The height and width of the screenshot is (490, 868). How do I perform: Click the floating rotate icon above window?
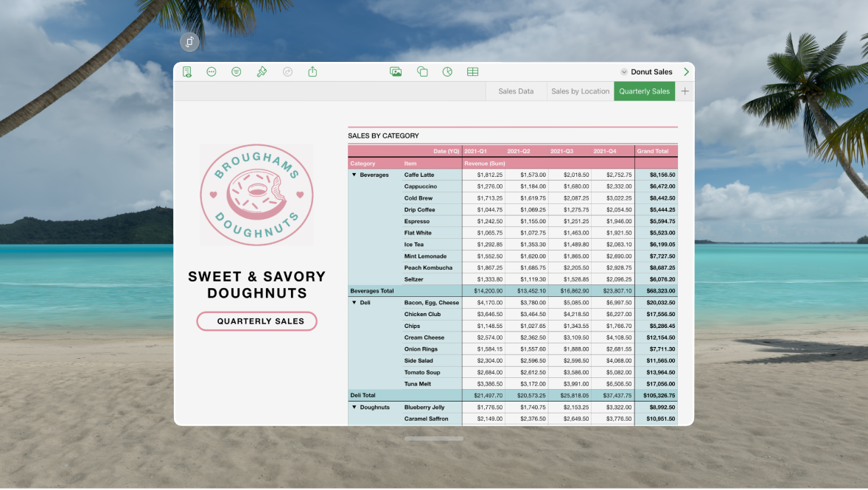(x=189, y=42)
